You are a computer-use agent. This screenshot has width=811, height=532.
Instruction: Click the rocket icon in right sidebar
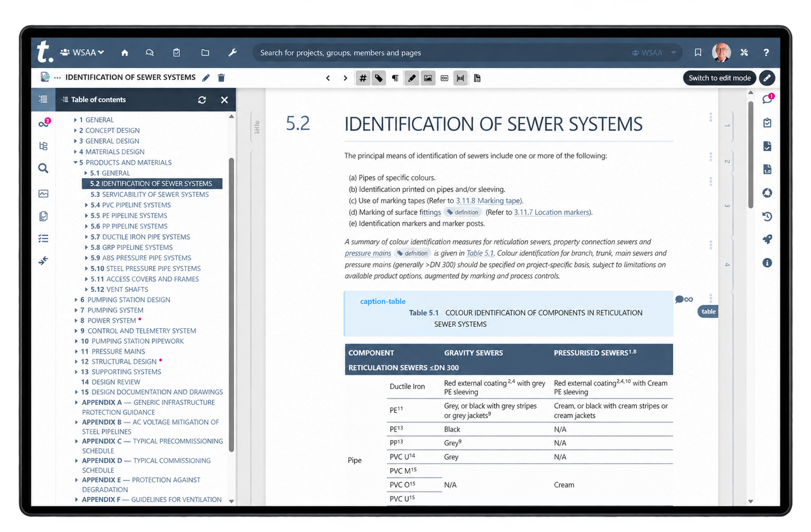(767, 239)
